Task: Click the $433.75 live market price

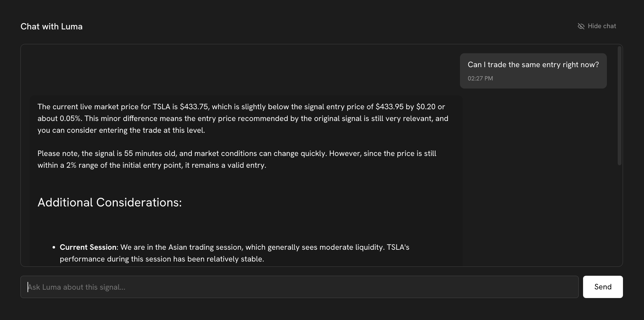Action: 194,107
